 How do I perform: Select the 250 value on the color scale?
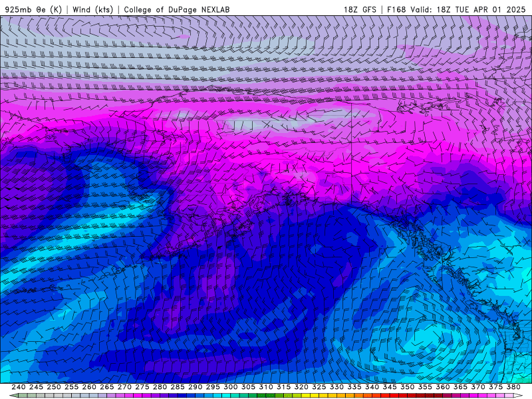[54, 387]
